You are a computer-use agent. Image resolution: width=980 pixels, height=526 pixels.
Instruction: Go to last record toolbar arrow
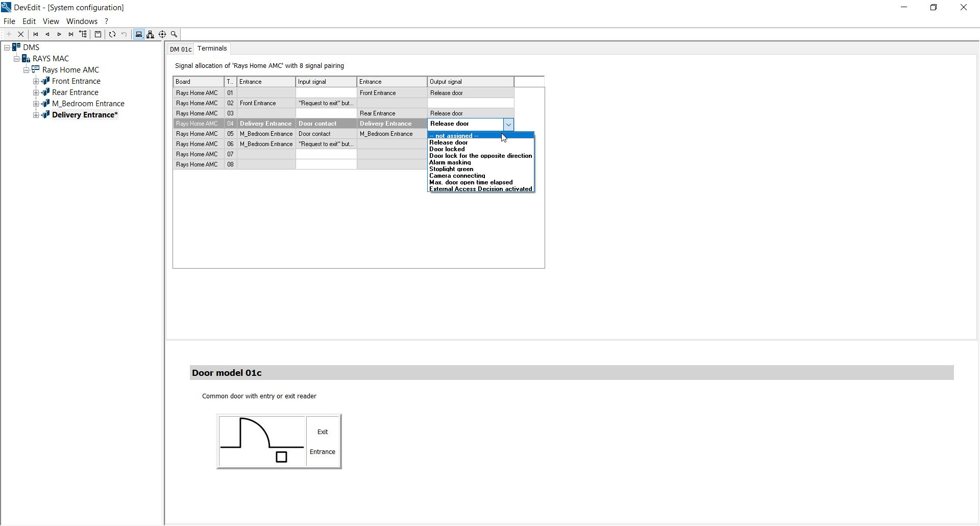(x=71, y=34)
